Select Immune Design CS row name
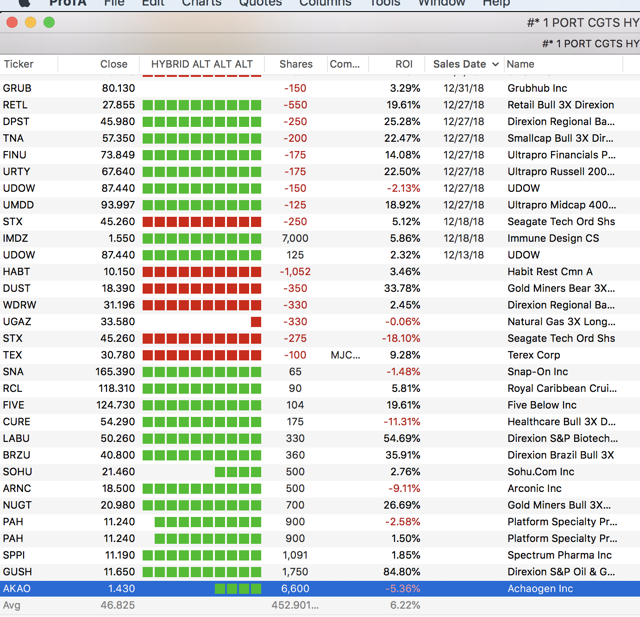The image size is (640, 617). [553, 238]
